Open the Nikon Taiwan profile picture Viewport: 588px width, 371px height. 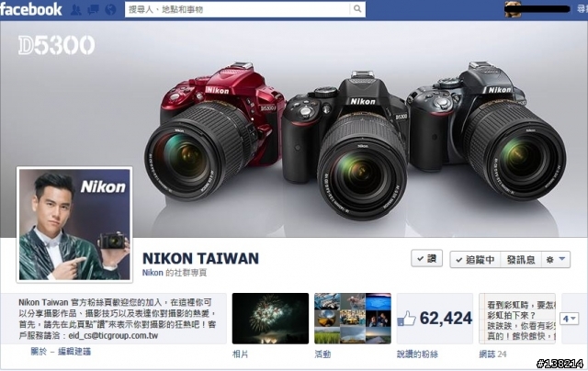[x=74, y=224]
